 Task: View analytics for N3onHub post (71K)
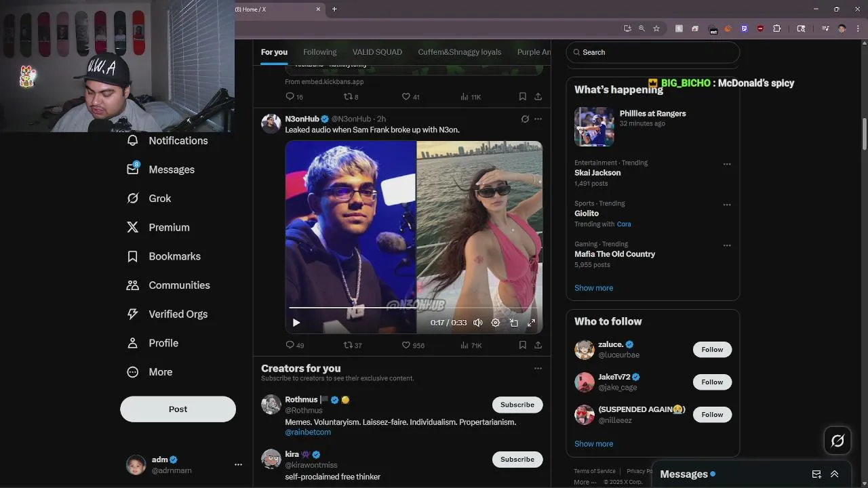click(x=471, y=345)
